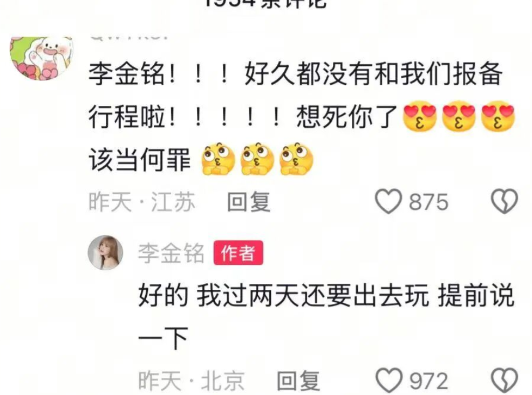Open the bunny cartoon avatar profile
Image resolution: width=532 pixels, height=395 pixels.
click(42, 58)
